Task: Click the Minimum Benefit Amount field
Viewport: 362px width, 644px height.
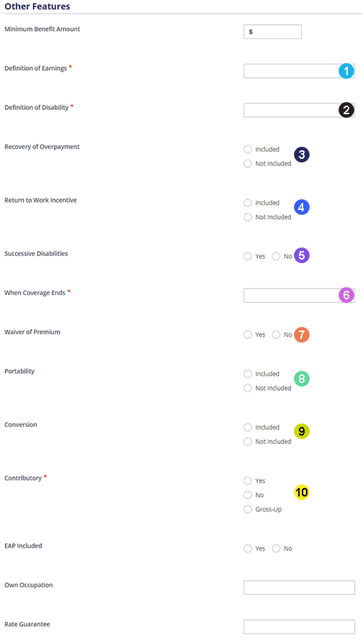Action: coord(273,32)
